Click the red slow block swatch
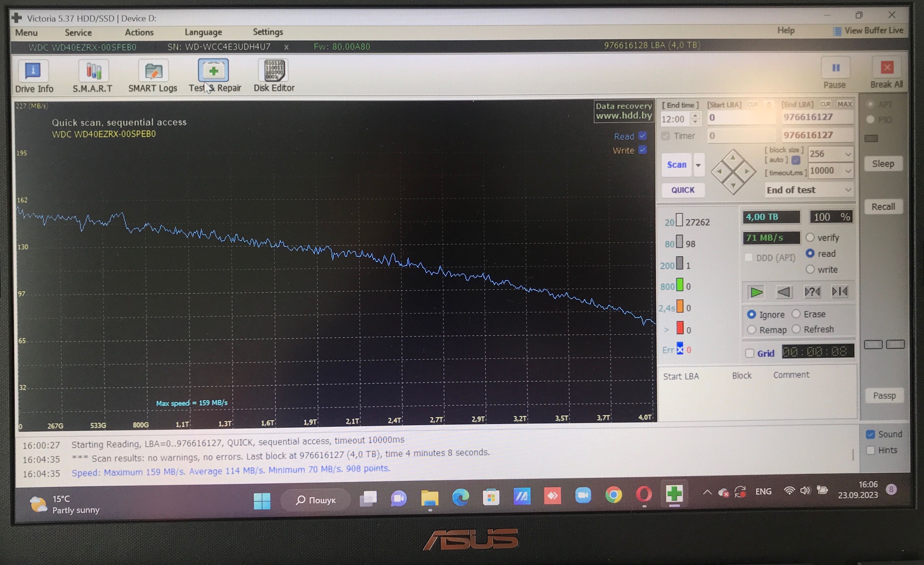The image size is (924, 565). point(679,328)
